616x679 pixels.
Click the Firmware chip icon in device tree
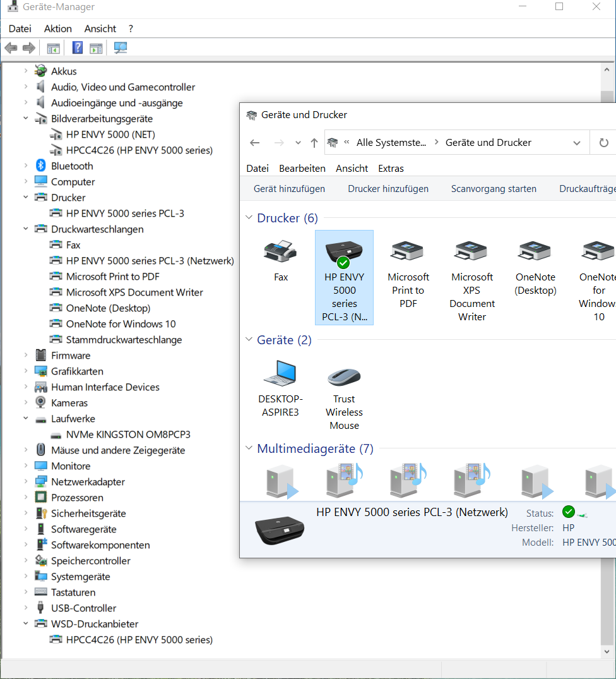(40, 355)
